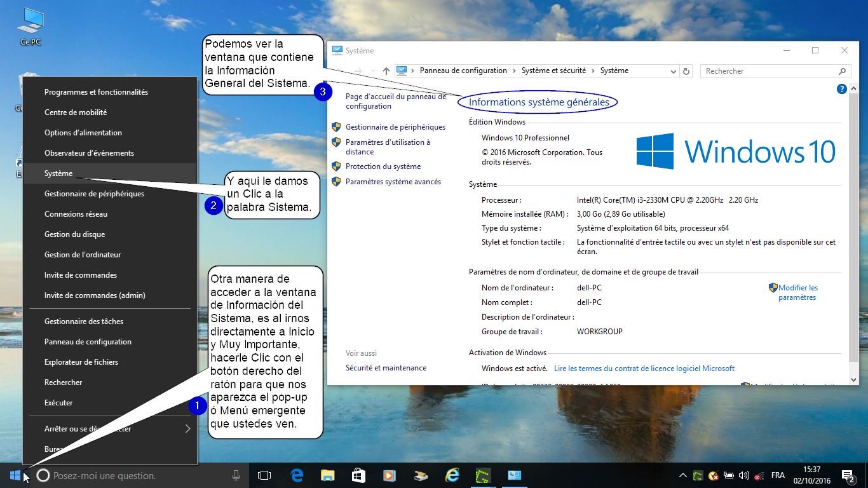Open Observateur d'événements from the menu
The height and width of the screenshot is (488, 868).
pyautogui.click(x=110, y=153)
